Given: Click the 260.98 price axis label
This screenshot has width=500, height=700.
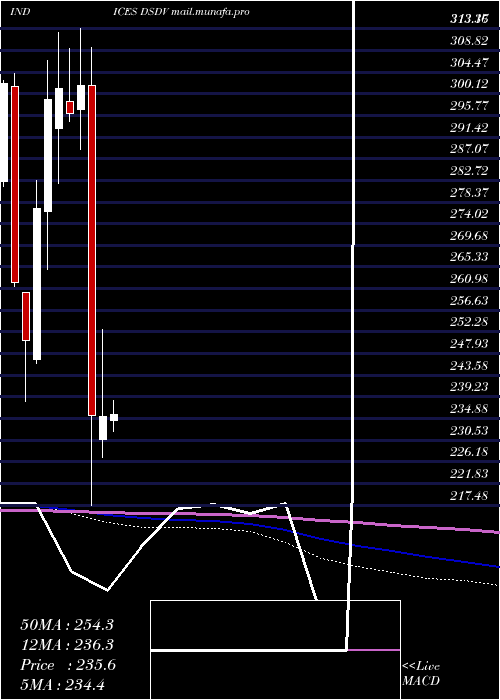Looking at the screenshot, I should coord(469,279).
